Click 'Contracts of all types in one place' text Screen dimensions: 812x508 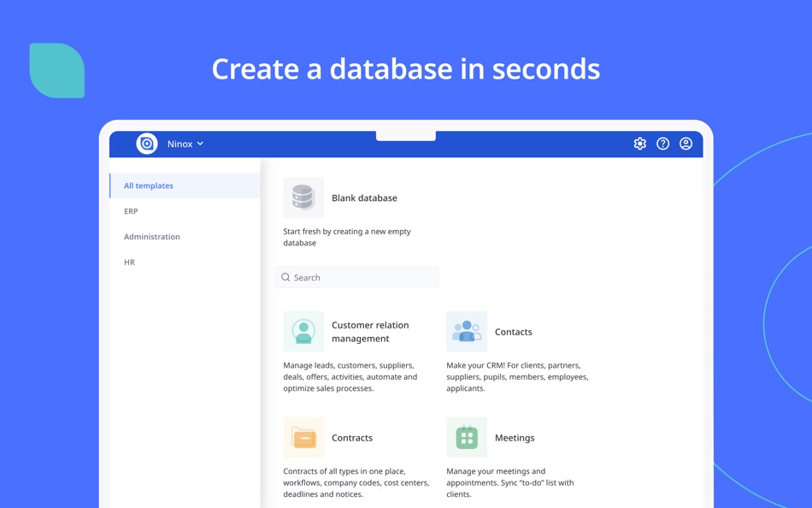coord(356,482)
